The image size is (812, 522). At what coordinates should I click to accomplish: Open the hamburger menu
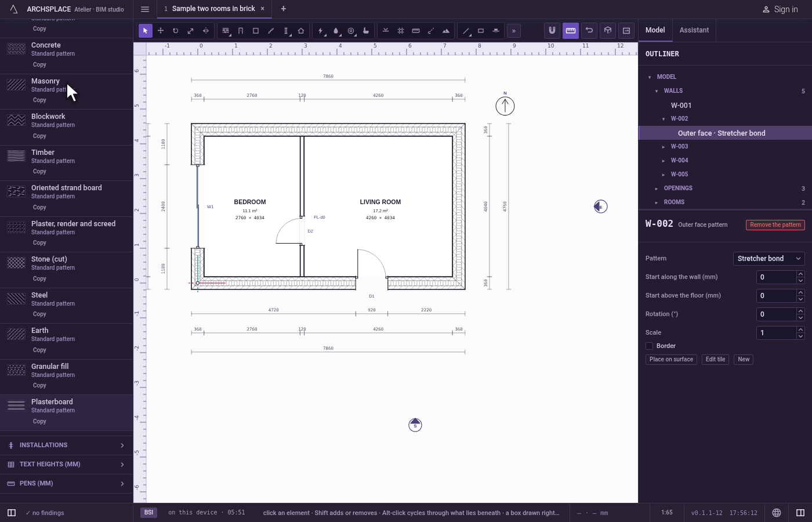click(x=145, y=9)
